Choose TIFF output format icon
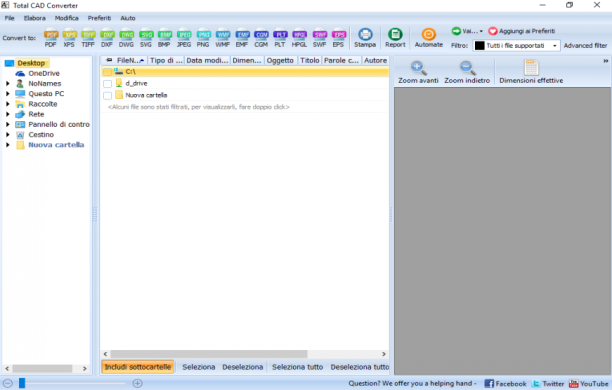 point(88,38)
